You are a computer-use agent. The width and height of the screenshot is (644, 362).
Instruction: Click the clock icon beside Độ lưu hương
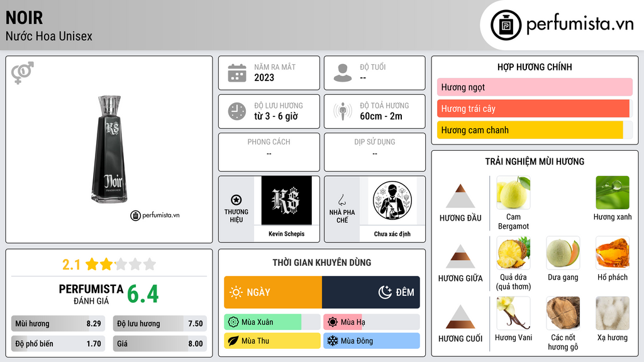click(x=237, y=111)
